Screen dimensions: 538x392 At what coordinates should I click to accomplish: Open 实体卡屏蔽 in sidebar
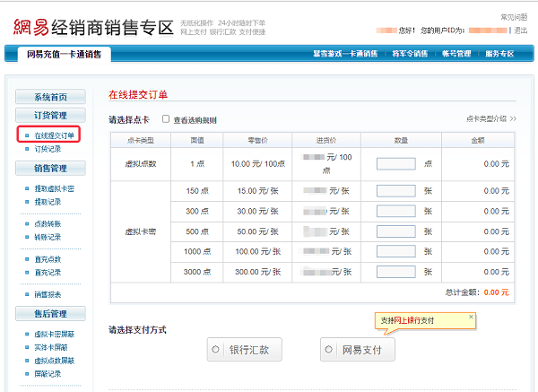tap(51, 347)
